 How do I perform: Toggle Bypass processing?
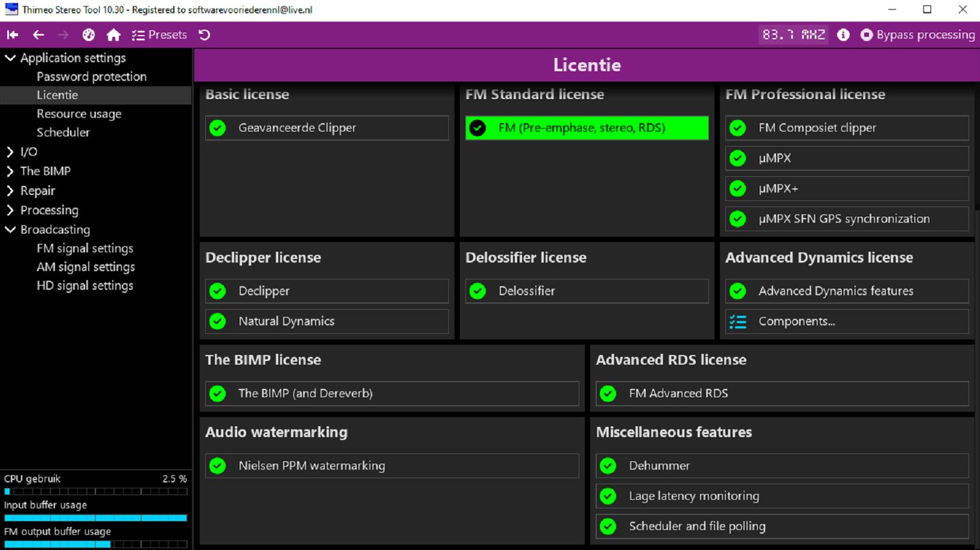[x=917, y=35]
